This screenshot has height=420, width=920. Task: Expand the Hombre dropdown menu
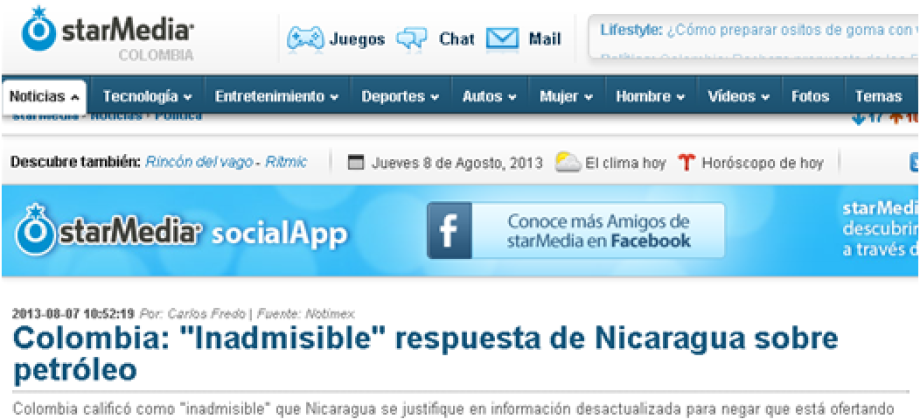click(650, 96)
